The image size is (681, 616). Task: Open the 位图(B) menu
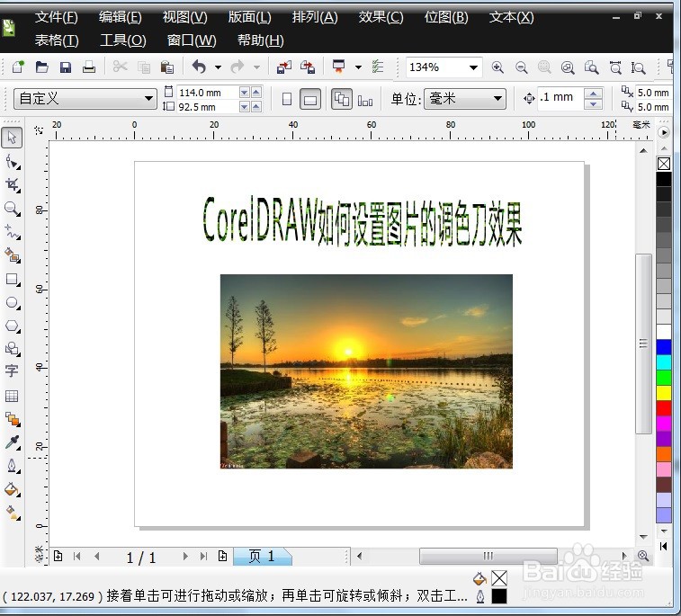446,17
